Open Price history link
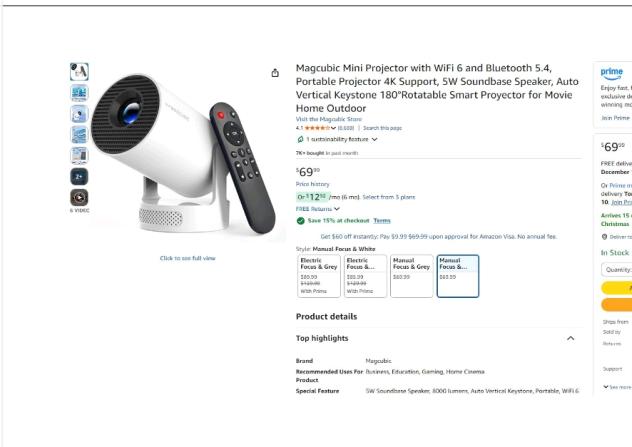The width and height of the screenshot is (632, 447). coord(312,184)
